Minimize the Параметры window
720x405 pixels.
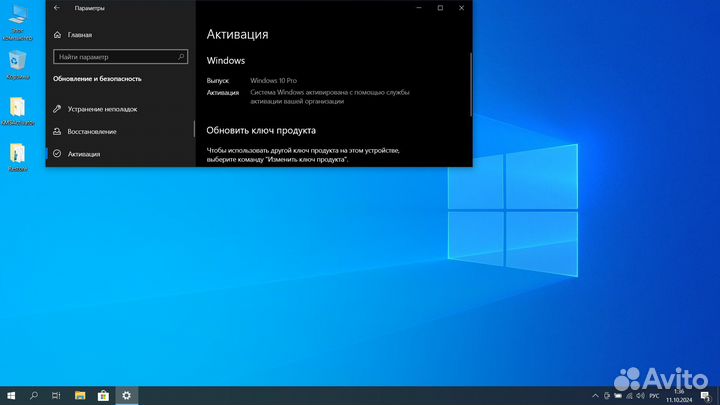[x=419, y=8]
